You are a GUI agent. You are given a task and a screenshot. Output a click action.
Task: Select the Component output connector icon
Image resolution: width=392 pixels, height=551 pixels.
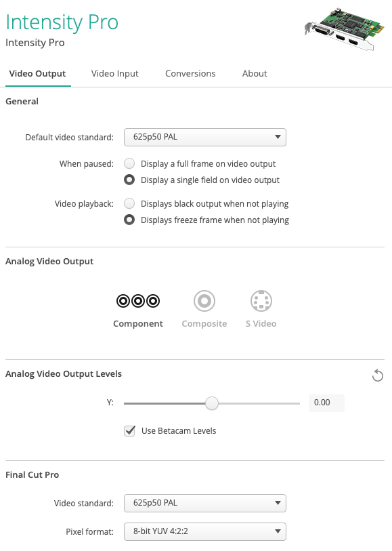(138, 301)
